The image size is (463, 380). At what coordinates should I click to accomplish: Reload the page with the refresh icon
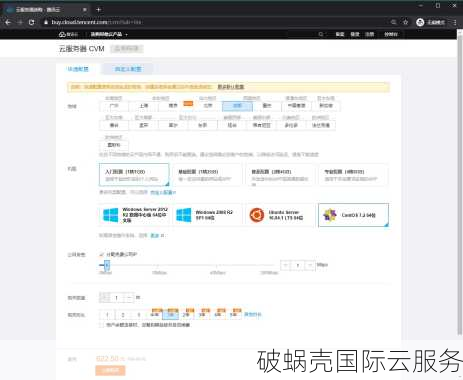pyautogui.click(x=32, y=22)
